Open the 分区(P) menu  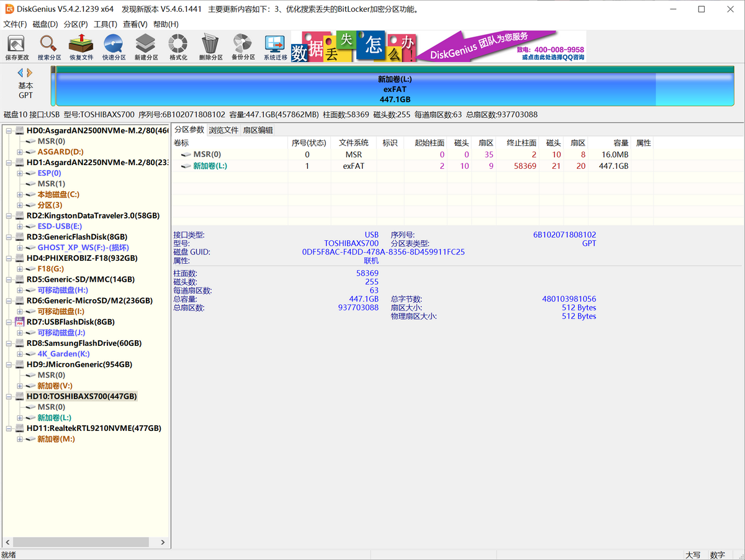[76, 24]
